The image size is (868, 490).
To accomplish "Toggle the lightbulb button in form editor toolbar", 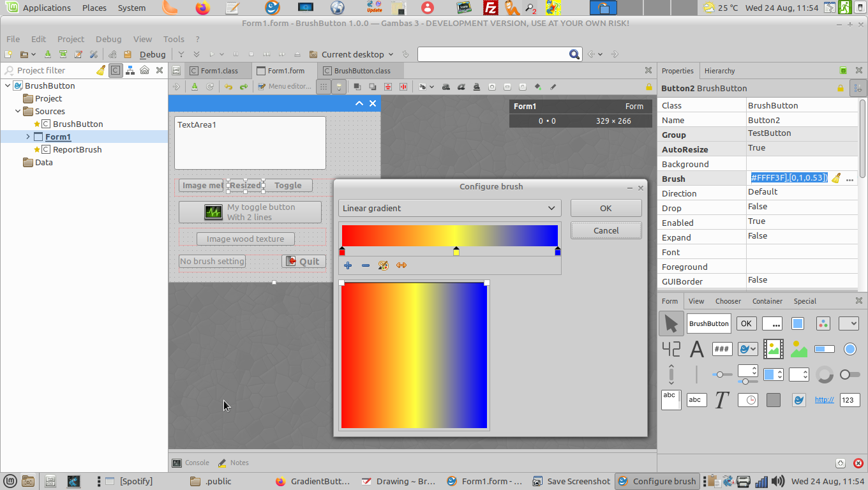I will (x=340, y=87).
